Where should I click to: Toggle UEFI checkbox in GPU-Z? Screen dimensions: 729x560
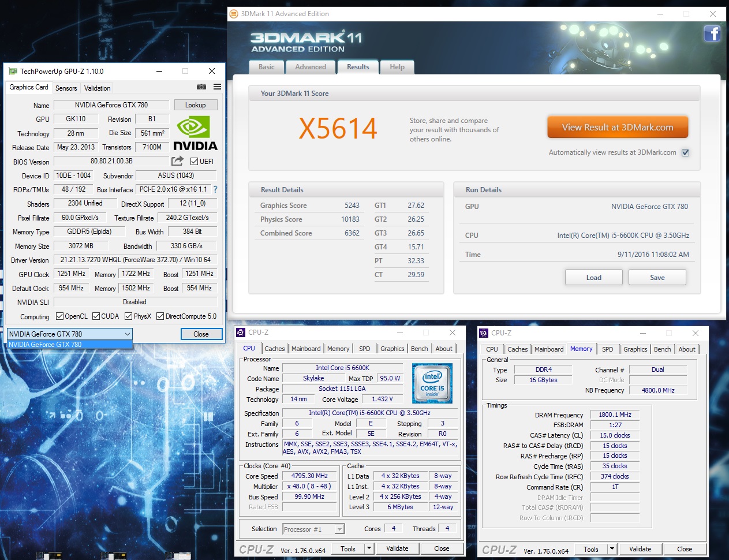click(x=195, y=162)
